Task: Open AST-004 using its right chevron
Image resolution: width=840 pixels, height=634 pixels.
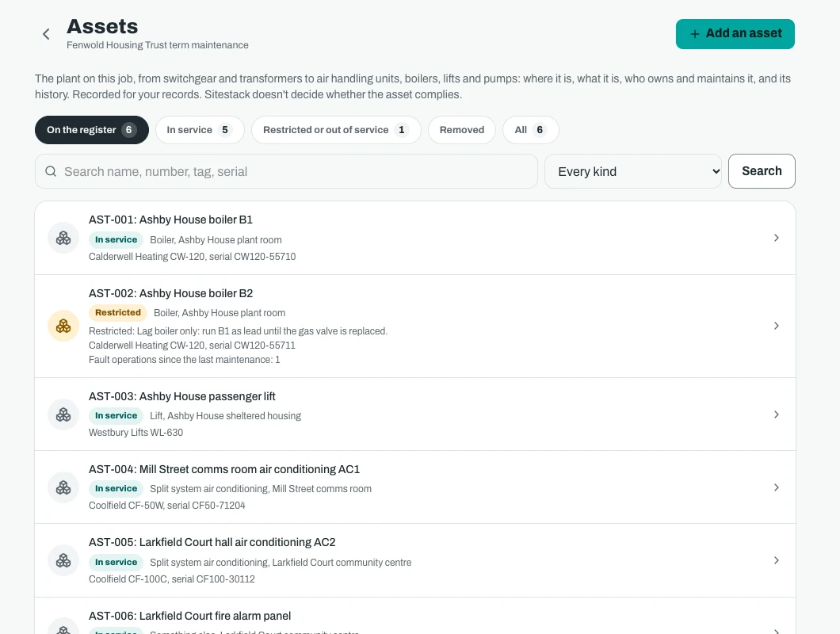Action: [777, 487]
